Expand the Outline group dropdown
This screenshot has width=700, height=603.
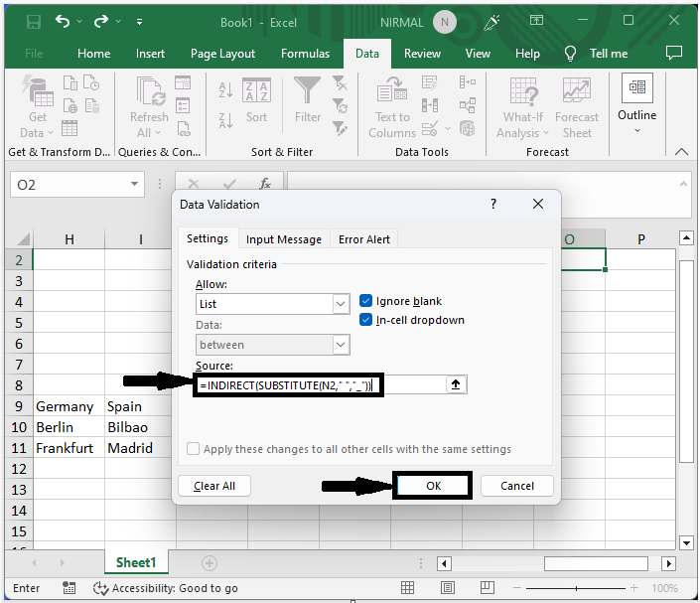[636, 129]
